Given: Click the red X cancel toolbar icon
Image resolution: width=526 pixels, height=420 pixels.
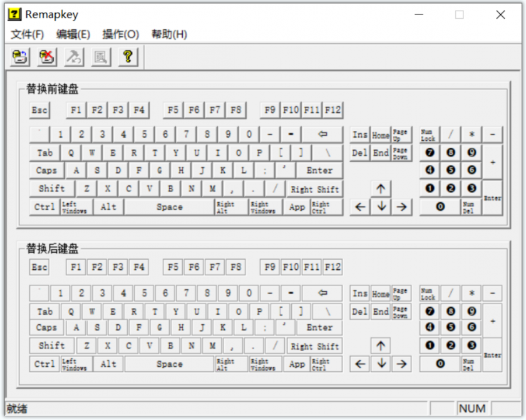Looking at the screenshot, I should pyautogui.click(x=47, y=57).
